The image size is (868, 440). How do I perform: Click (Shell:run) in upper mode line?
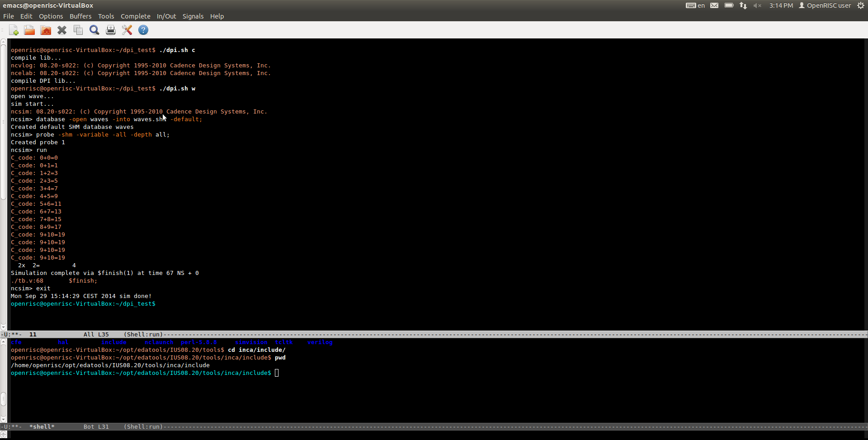pos(143,335)
